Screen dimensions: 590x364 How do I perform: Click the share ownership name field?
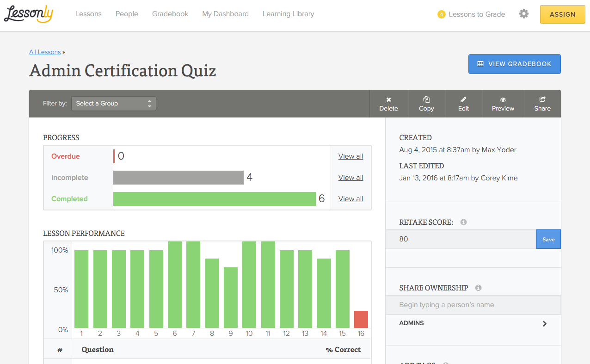pyautogui.click(x=473, y=305)
